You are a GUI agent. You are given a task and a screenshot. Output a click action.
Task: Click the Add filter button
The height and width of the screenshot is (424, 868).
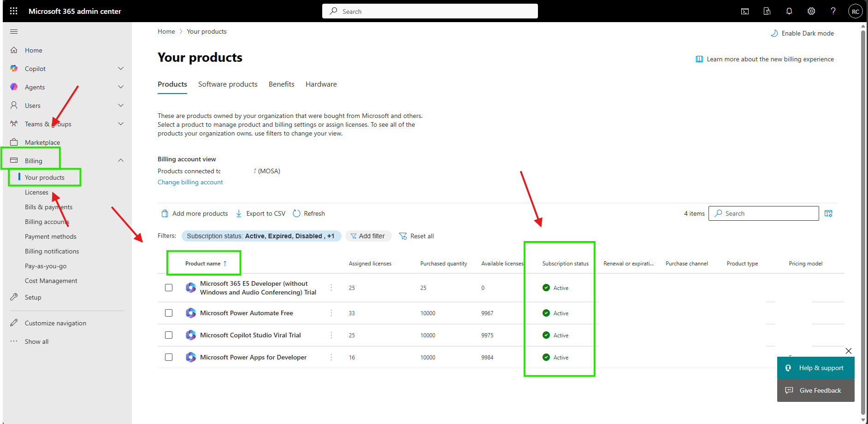click(x=368, y=236)
